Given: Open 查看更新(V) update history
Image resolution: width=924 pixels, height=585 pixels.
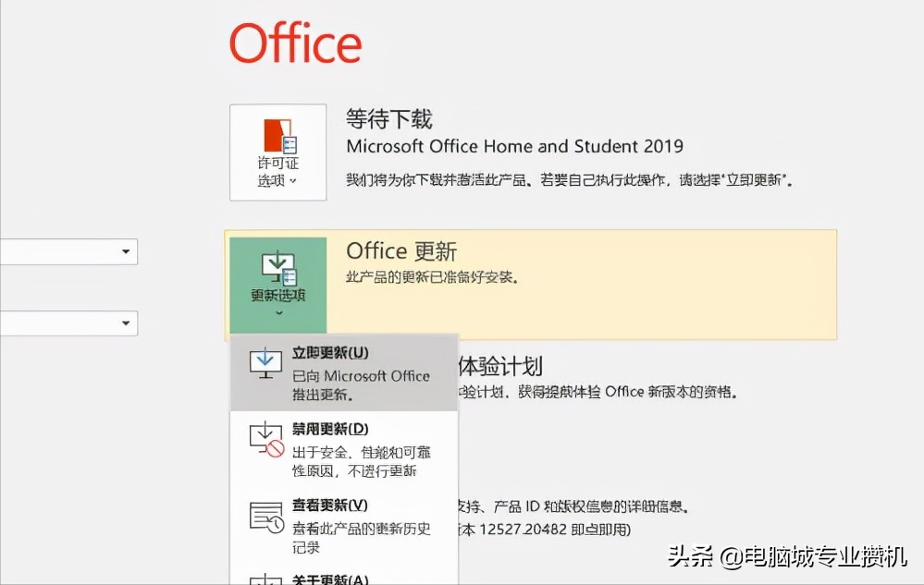Looking at the screenshot, I should [344, 526].
